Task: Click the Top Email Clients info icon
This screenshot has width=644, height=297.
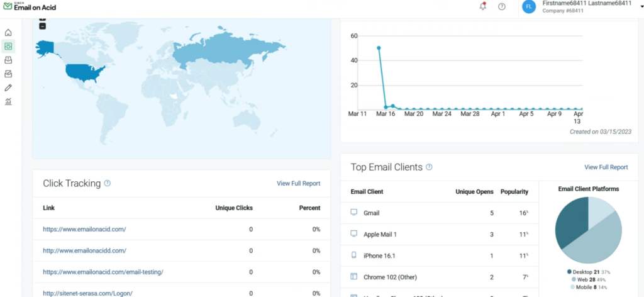Action: click(429, 167)
